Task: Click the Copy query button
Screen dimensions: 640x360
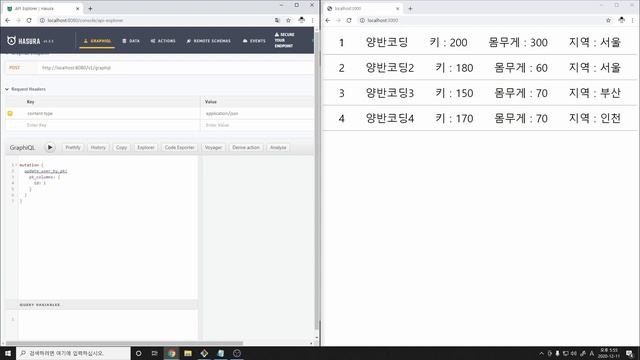Action: tap(121, 147)
